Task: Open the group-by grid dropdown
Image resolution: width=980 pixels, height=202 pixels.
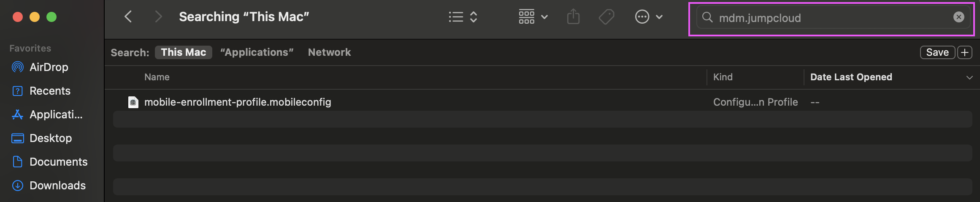Action: (x=533, y=17)
